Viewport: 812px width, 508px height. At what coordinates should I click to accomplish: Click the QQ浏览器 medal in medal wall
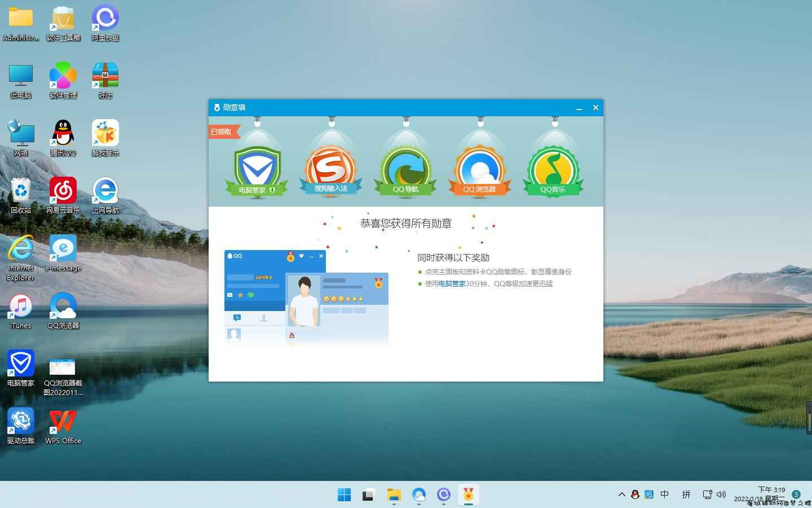point(480,172)
